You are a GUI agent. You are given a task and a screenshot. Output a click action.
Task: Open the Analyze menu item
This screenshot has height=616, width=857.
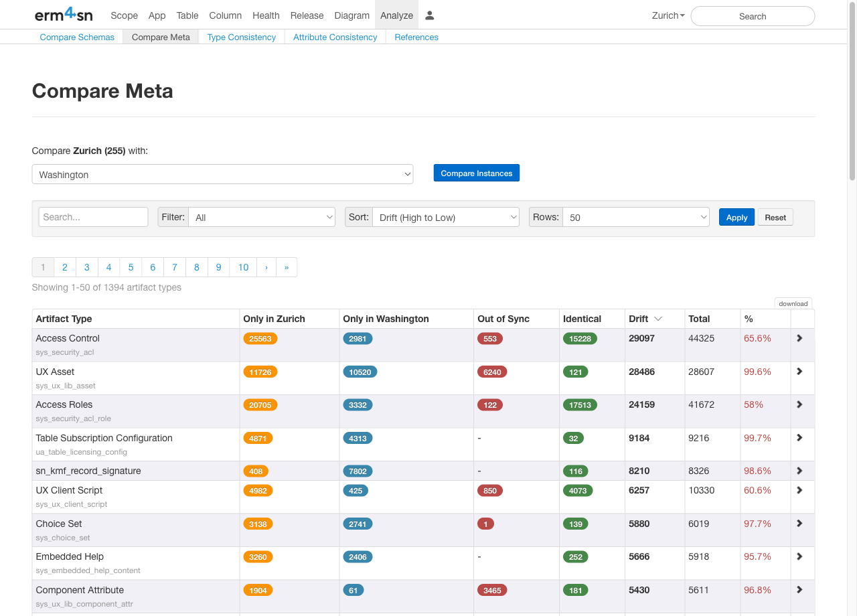point(396,15)
